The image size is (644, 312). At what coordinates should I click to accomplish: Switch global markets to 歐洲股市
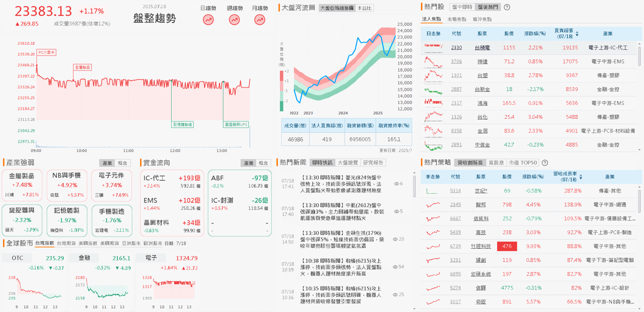click(x=152, y=243)
